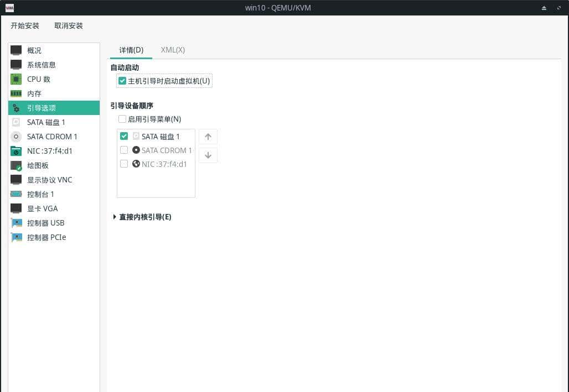Image resolution: width=569 pixels, height=392 pixels.
Task: Open the NIC :37:f4:d1 network settings
Action: 45,151
